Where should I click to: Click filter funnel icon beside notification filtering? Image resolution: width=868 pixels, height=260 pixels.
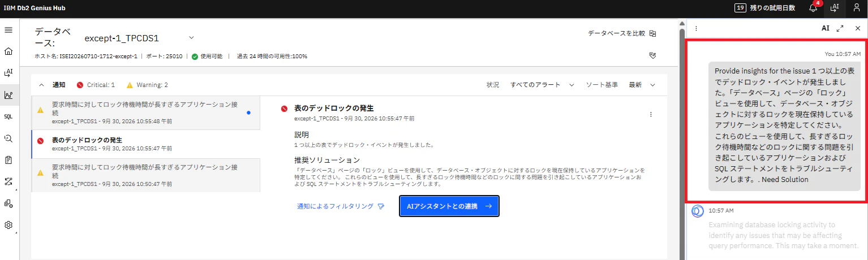[x=381, y=207]
